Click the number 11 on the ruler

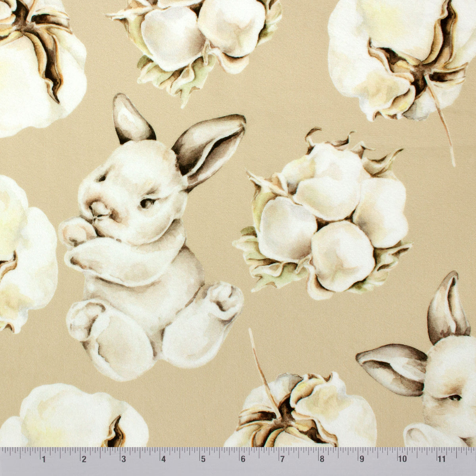441,459
